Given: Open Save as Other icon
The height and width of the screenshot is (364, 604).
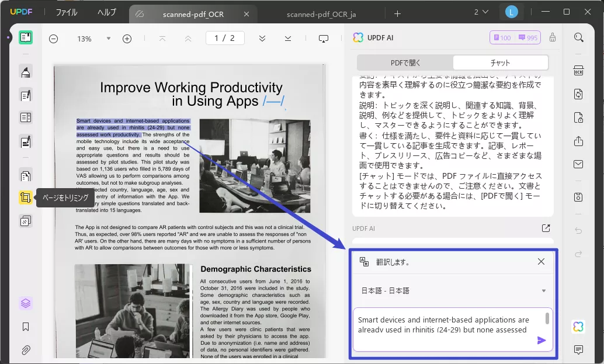Looking at the screenshot, I should click(578, 197).
